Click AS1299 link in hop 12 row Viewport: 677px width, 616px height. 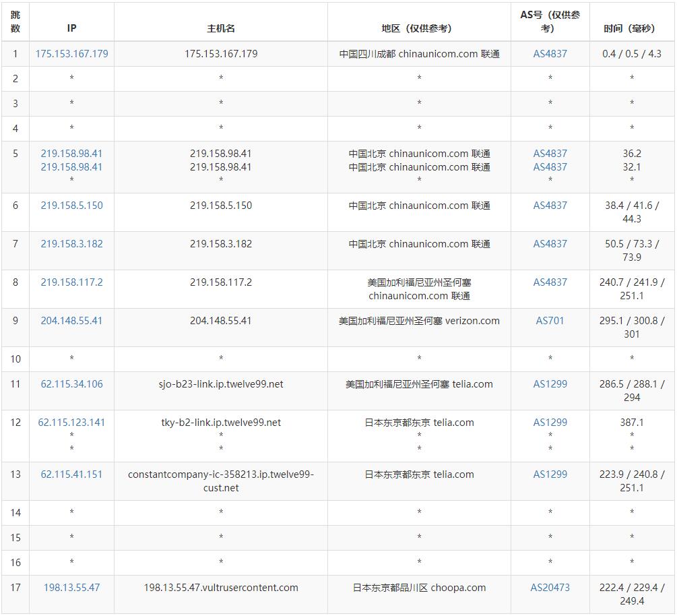pyautogui.click(x=550, y=423)
